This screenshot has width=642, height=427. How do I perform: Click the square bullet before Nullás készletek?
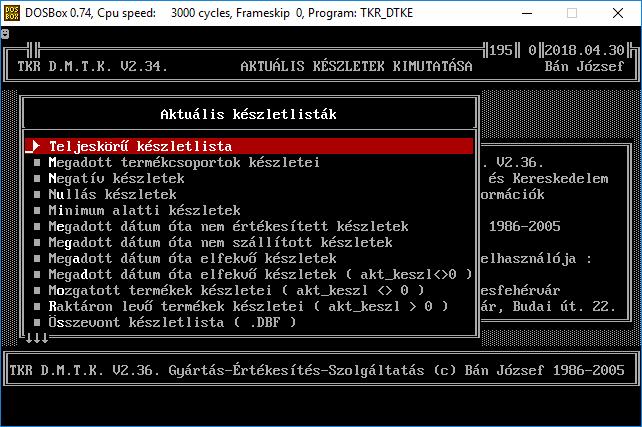37,194
